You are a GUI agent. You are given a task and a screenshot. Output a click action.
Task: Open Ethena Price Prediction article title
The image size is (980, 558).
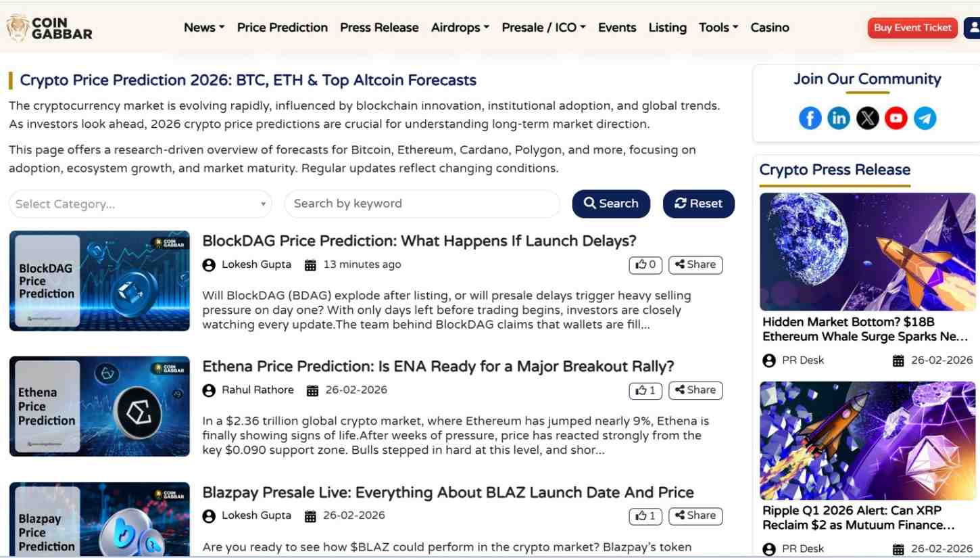point(438,367)
